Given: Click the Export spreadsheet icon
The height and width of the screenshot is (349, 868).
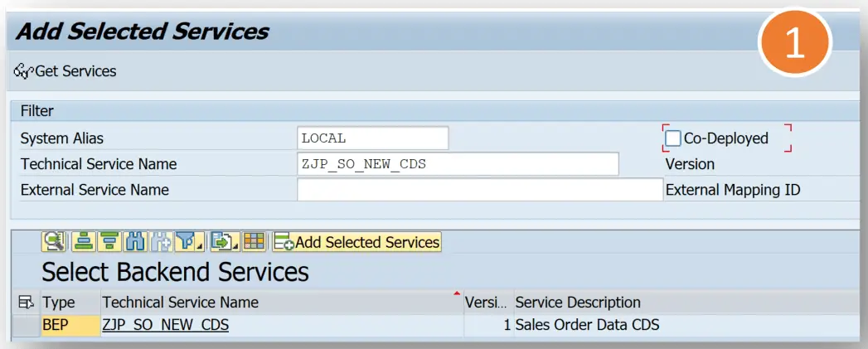Looking at the screenshot, I should click(221, 242).
